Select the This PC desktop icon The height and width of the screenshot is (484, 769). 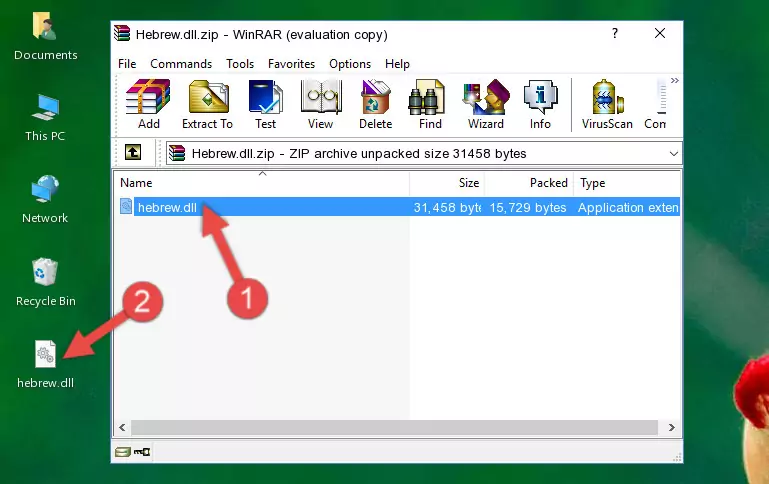coord(45,118)
